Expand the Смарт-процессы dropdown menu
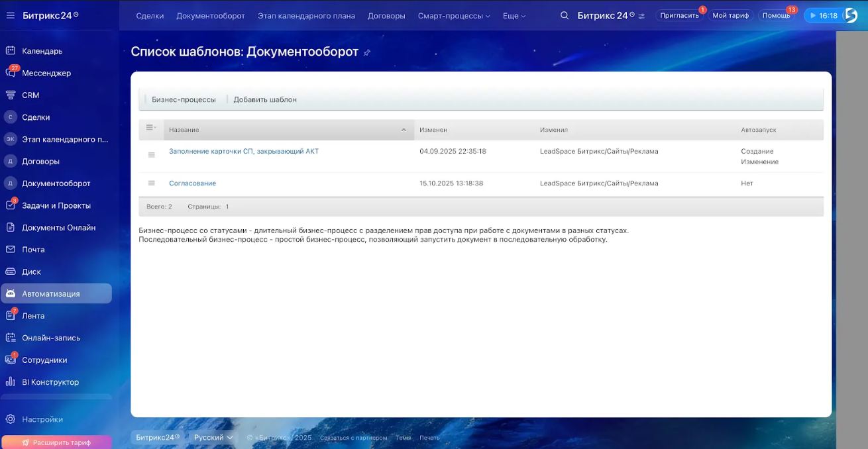The image size is (868, 449). pyautogui.click(x=454, y=16)
